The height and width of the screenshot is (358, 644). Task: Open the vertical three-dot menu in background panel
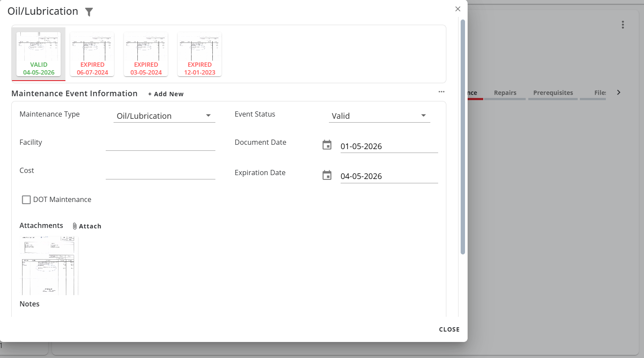point(622,25)
